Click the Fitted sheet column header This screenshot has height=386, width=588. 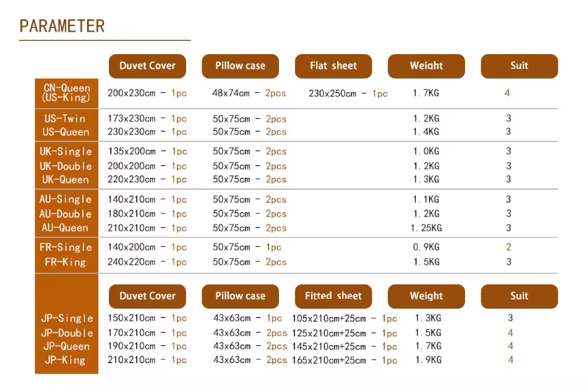pos(334,296)
